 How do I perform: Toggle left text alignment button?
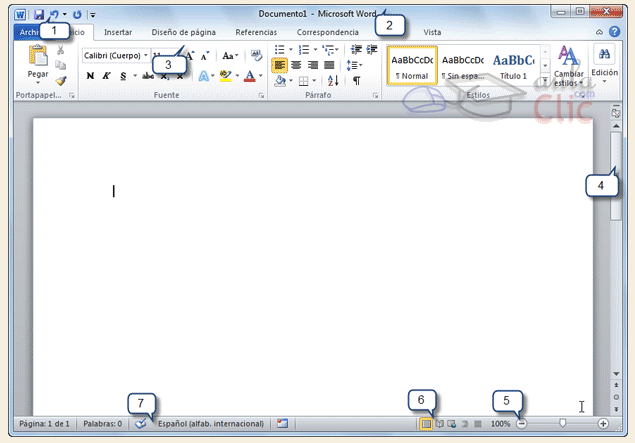click(280, 65)
